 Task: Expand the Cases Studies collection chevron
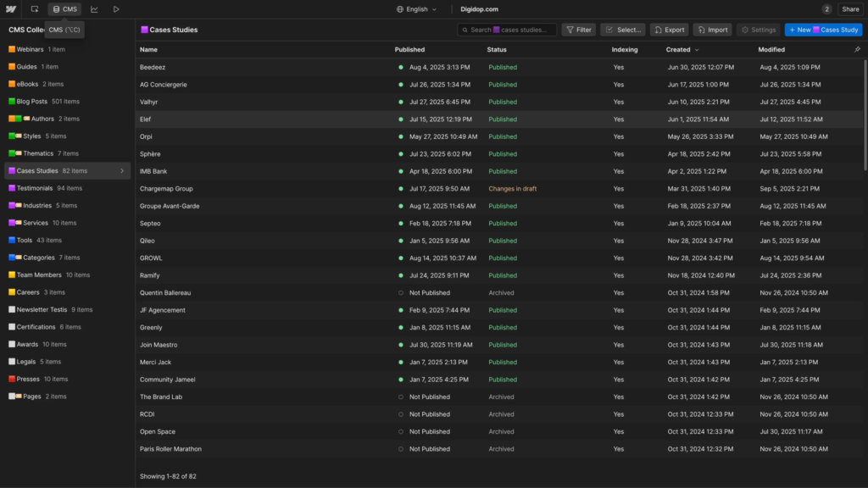pyautogui.click(x=122, y=171)
